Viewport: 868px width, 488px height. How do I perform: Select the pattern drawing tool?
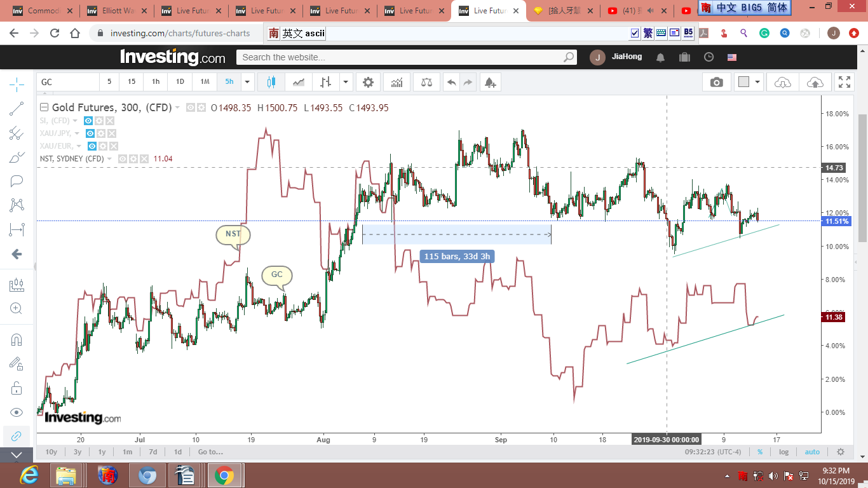coord(17,205)
